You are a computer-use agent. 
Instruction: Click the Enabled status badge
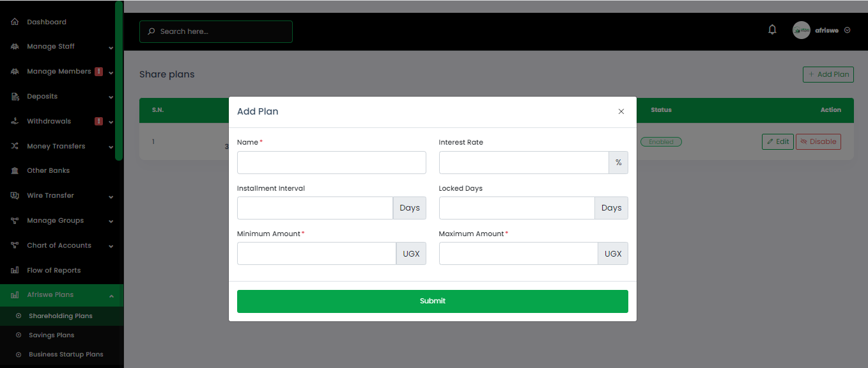[x=661, y=142]
